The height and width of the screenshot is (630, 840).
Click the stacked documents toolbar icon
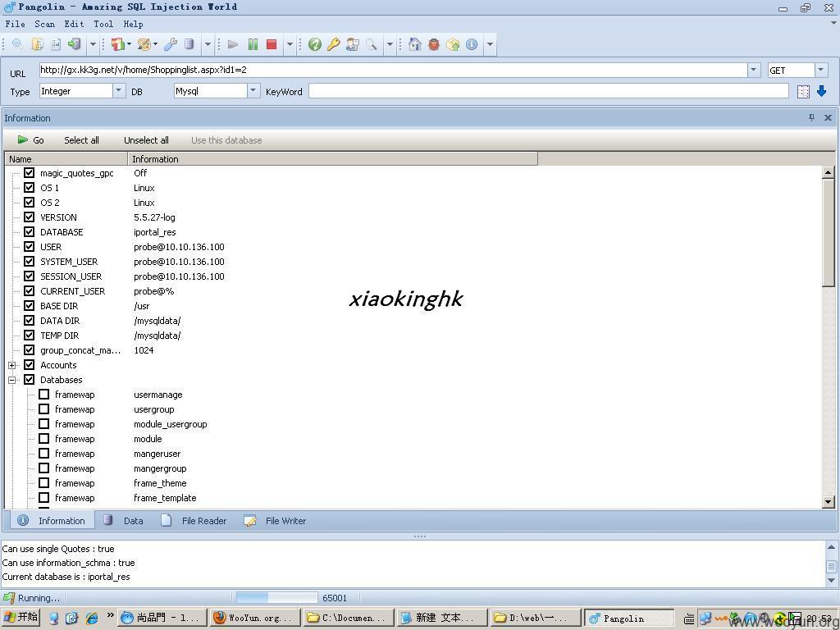point(38,44)
